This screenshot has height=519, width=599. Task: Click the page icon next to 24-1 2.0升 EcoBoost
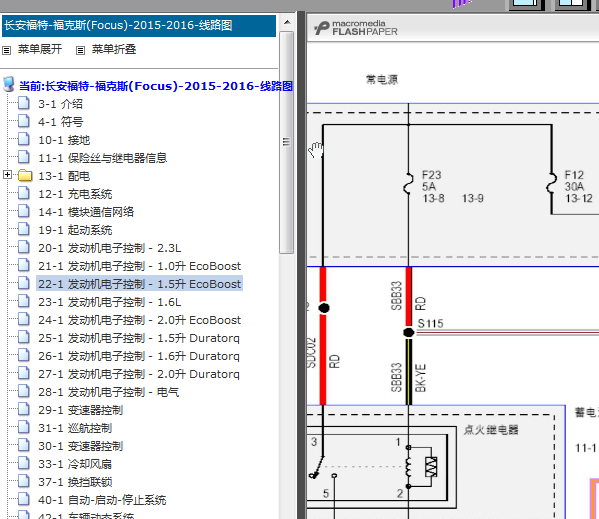click(24, 319)
